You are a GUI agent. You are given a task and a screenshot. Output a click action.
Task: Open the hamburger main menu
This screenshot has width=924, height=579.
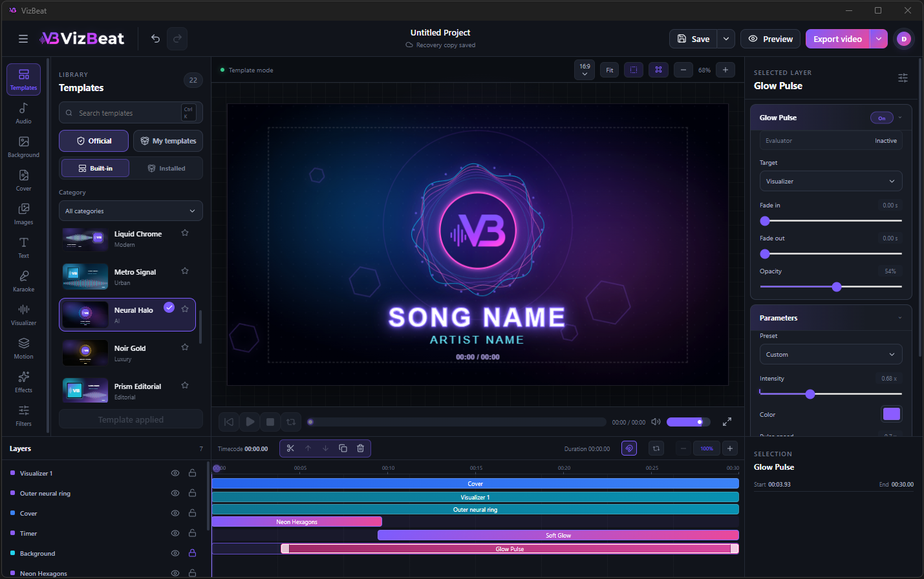[23, 39]
